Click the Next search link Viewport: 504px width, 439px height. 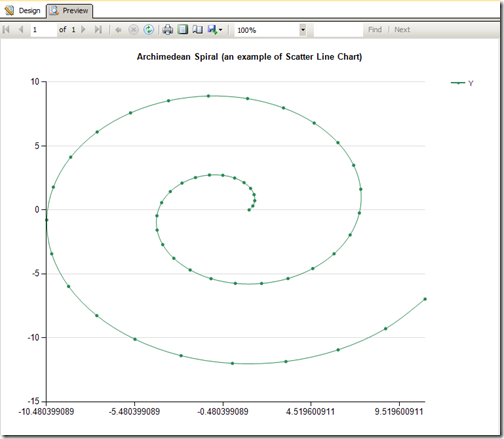click(402, 30)
